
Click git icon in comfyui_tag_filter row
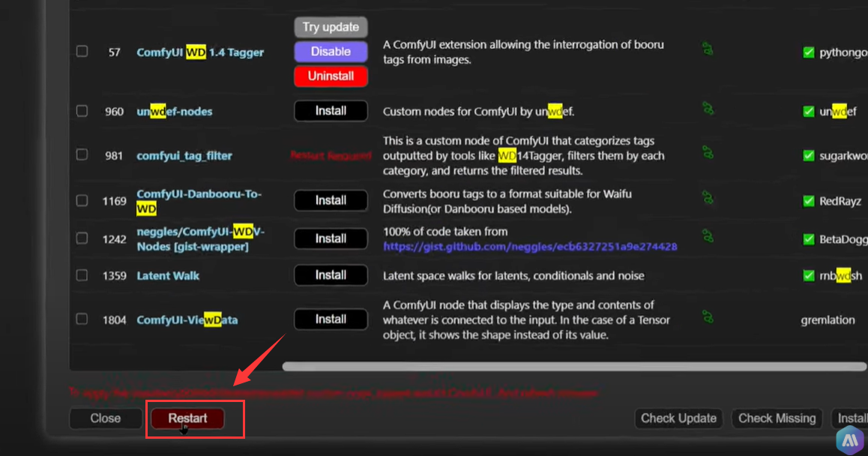(708, 152)
